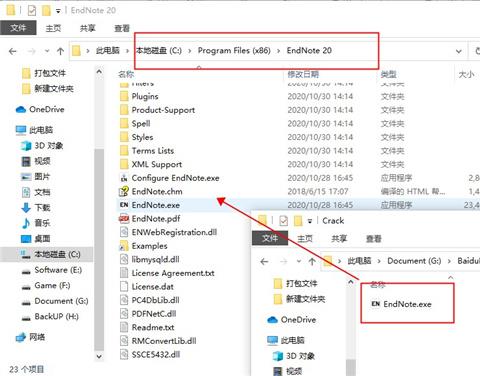This screenshot has width=480, height=376.
Task: Sort by 名称 column header in EndNote 20 window
Action: (126, 74)
